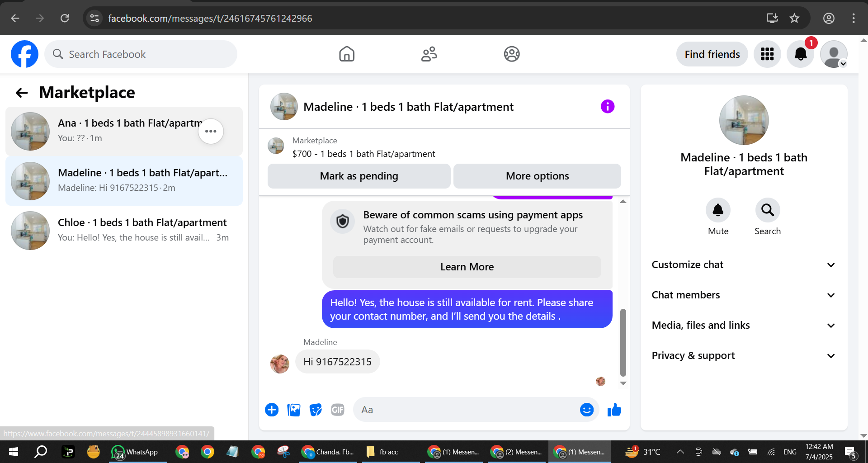868x463 pixels.
Task: Open the account profile avatar menu
Action: [x=834, y=54]
